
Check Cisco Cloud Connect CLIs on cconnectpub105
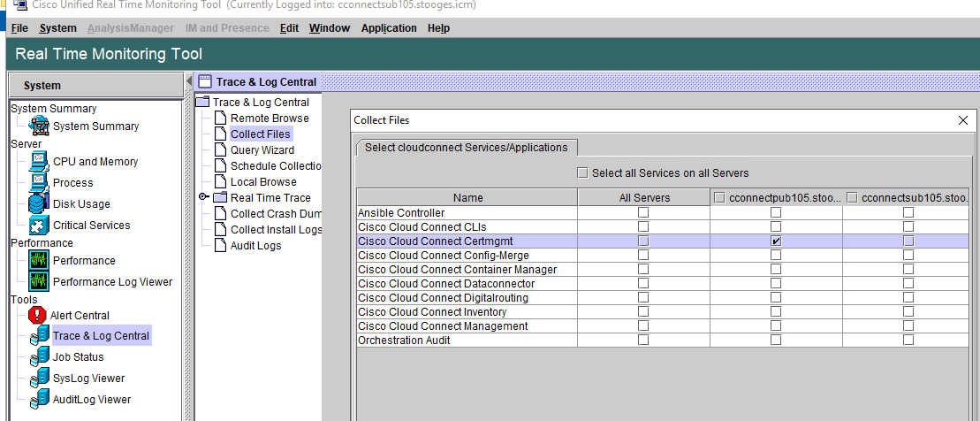[776, 226]
